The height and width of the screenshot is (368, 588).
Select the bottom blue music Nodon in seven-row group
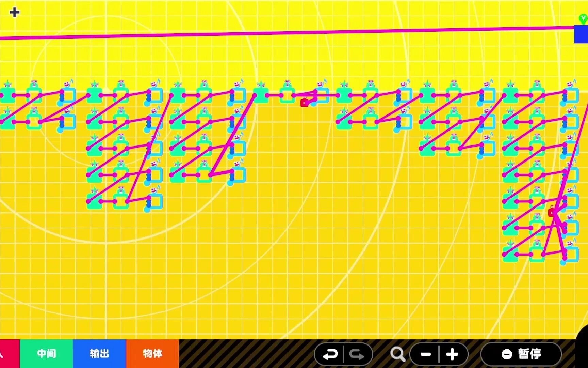click(x=570, y=253)
